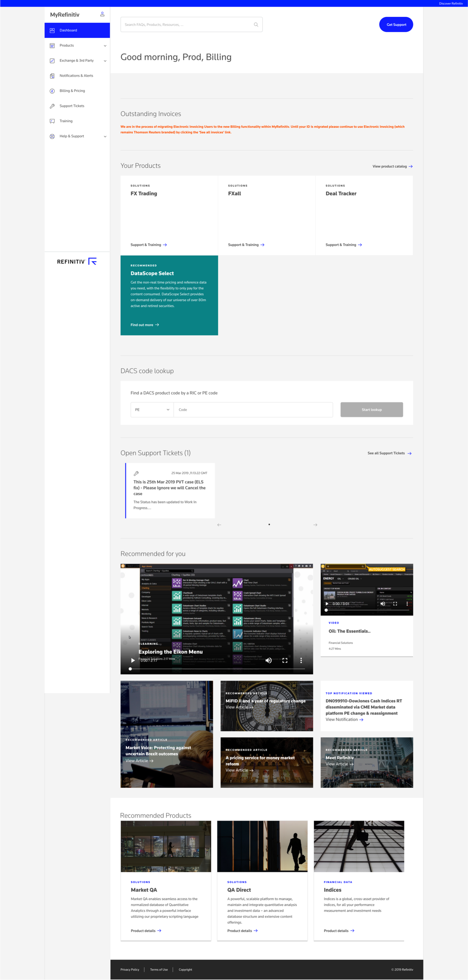This screenshot has height=980, width=468.
Task: Seek the Eikon Menu video progress bar
Action: click(x=218, y=669)
